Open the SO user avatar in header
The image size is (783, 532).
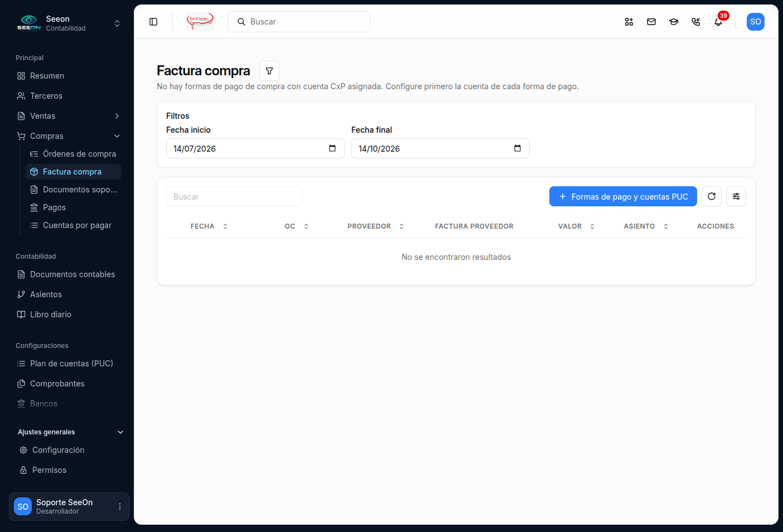pos(756,22)
